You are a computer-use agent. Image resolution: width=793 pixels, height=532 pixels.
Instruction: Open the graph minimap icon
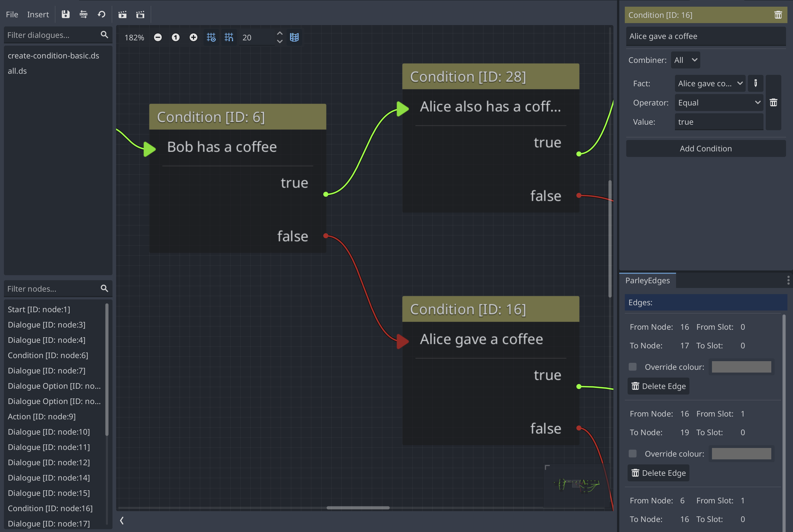(294, 37)
